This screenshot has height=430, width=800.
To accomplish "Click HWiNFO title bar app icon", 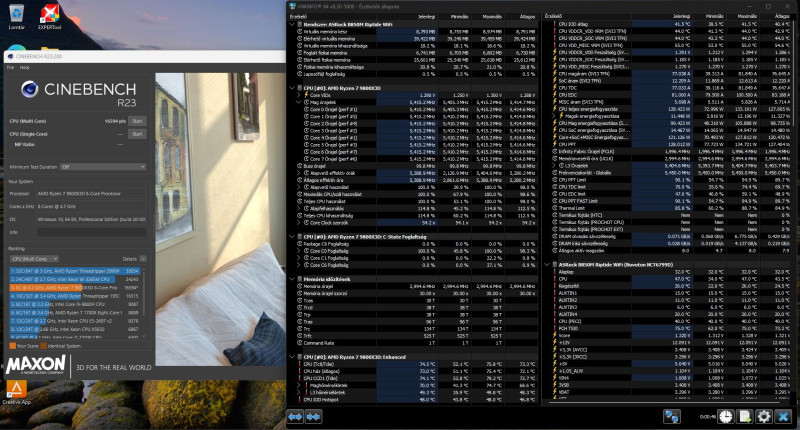I will pyautogui.click(x=292, y=7).
